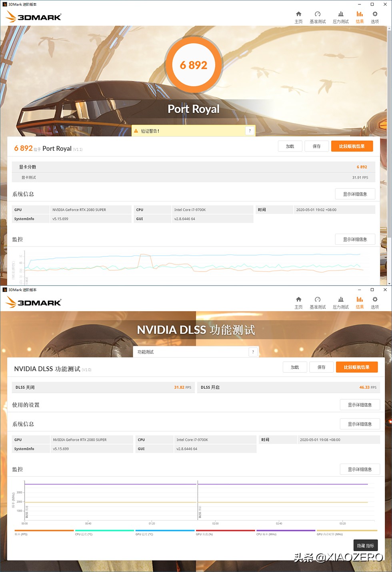This screenshot has width=392, height=572.
Task: Toggle the 帧率 (FPS) orange legend
Action: coord(44,532)
